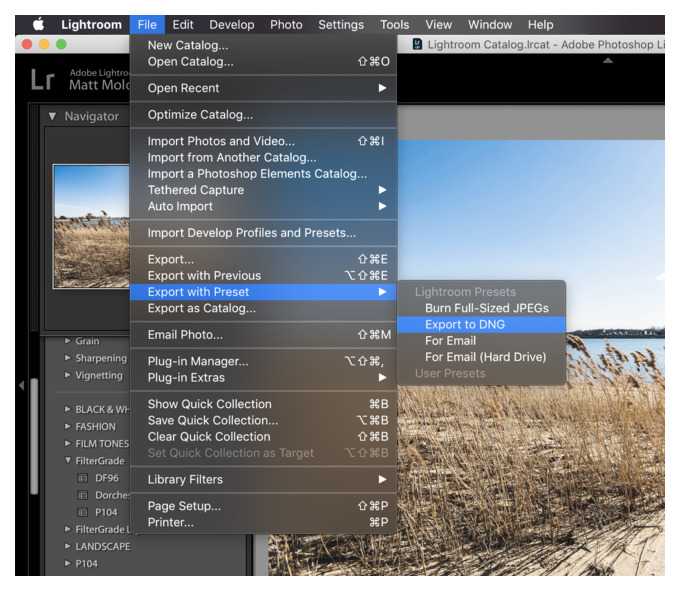This screenshot has height=591, width=680.
Task: Open the Window menu
Action: [490, 25]
